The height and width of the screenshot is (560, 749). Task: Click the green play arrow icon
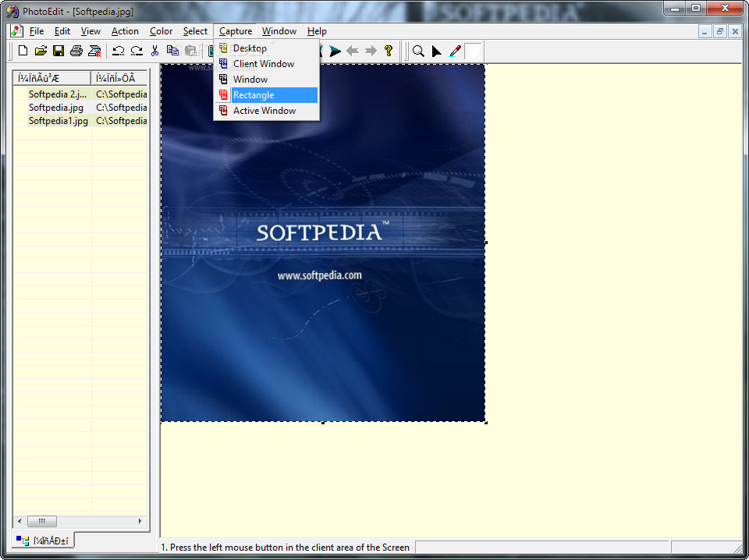[x=335, y=51]
